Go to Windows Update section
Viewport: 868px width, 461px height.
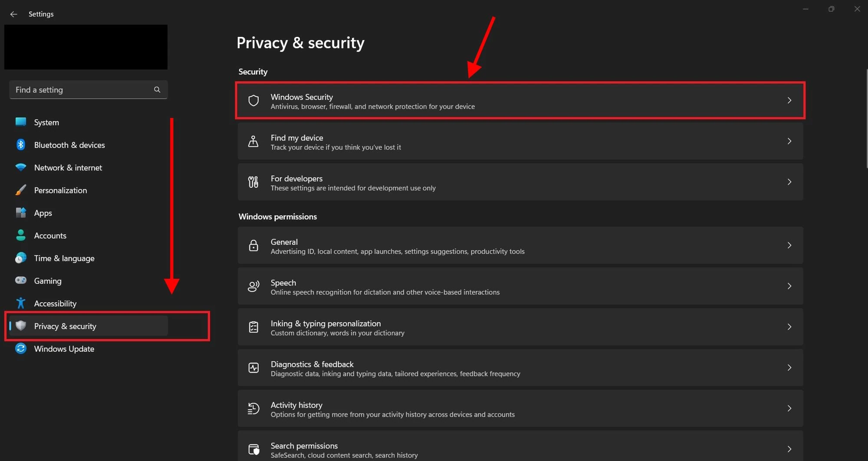click(x=64, y=349)
